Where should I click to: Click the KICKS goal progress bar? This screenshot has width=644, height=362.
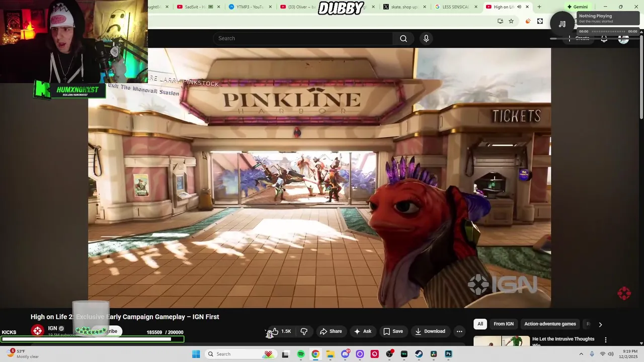93,339
